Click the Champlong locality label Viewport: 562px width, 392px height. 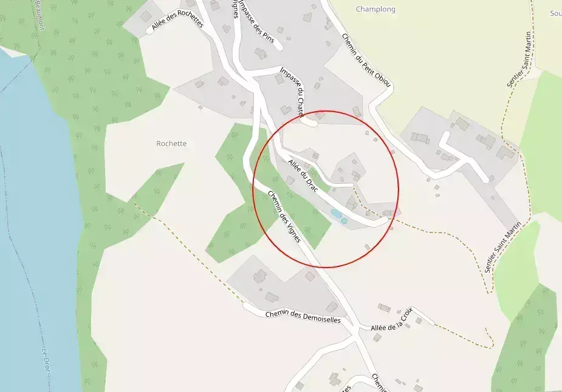[375, 9]
